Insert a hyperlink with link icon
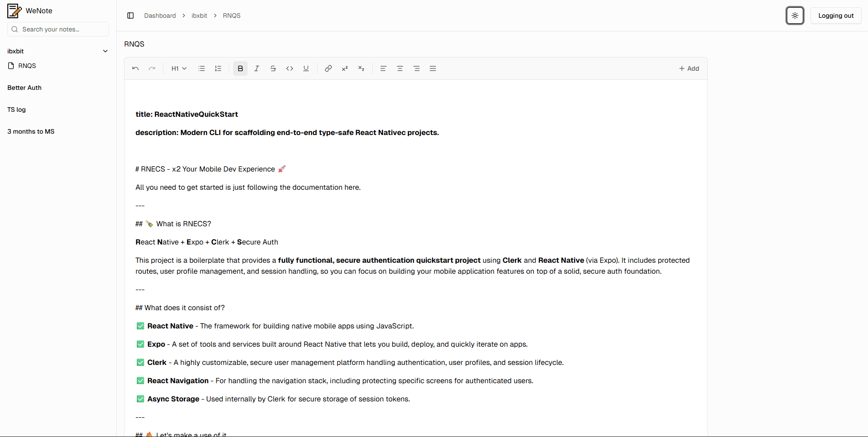Viewport: 868px width, 437px height. (x=328, y=68)
